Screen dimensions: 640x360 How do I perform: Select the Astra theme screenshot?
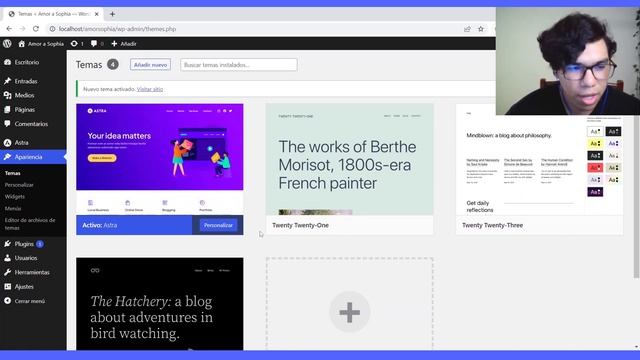point(160,159)
